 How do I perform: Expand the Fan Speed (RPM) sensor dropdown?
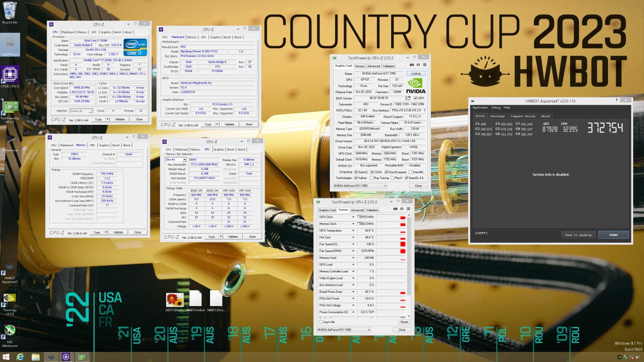[353, 251]
